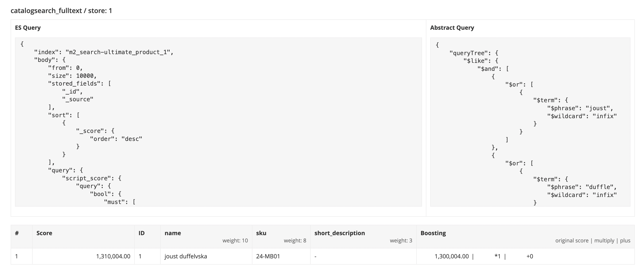Click the sku column header
This screenshot has height=276, width=644.
pos(261,233)
